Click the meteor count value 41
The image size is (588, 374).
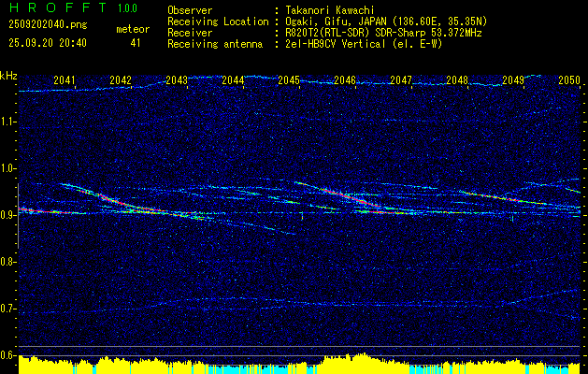coord(136,43)
